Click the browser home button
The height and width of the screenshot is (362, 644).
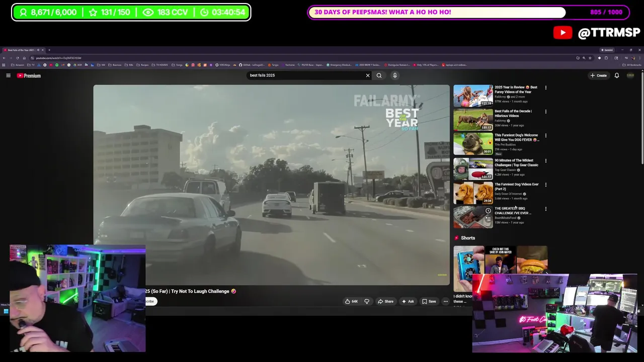[x=24, y=58]
